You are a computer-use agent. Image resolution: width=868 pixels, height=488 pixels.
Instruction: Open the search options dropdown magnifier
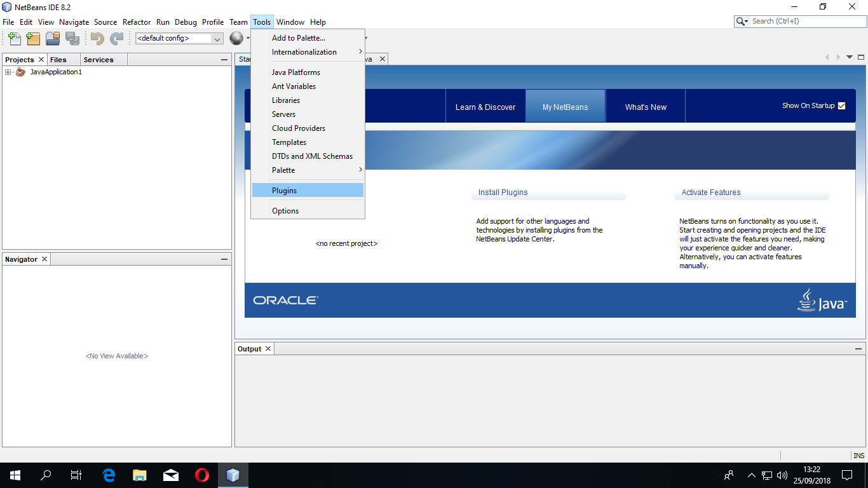tap(742, 21)
